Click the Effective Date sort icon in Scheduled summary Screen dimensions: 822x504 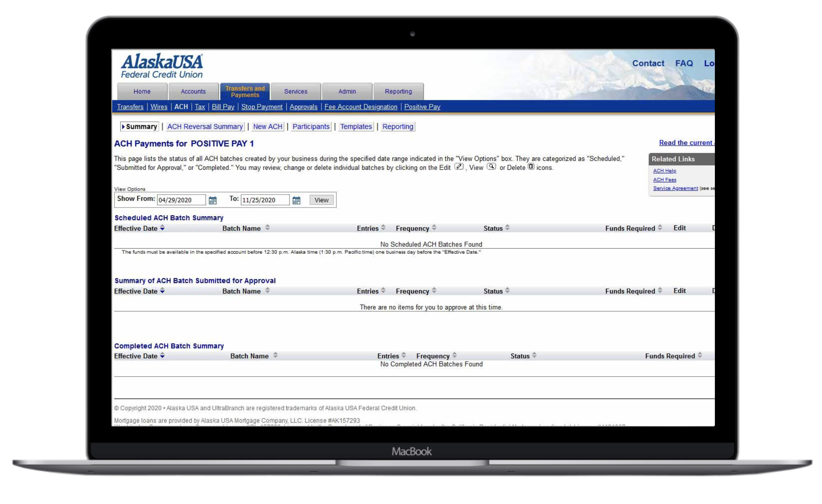162,228
